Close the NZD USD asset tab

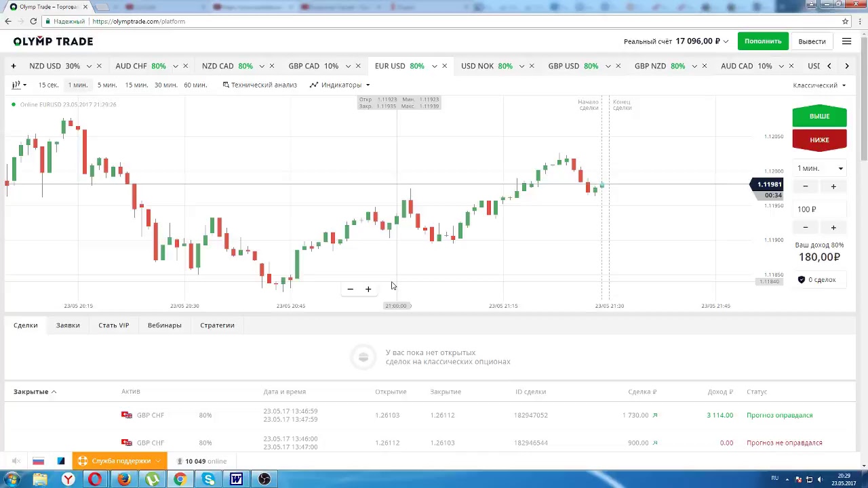click(99, 66)
